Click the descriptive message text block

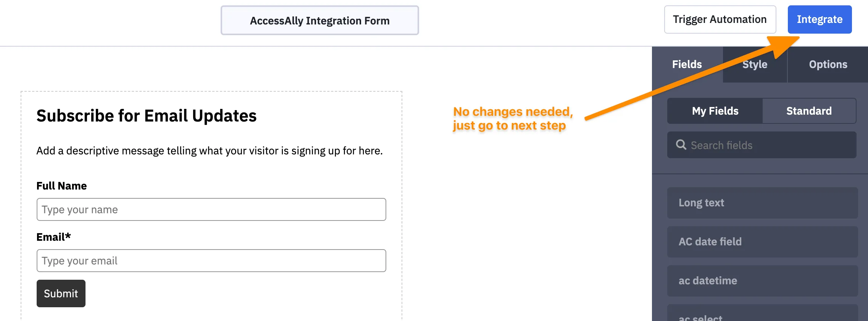tap(209, 151)
